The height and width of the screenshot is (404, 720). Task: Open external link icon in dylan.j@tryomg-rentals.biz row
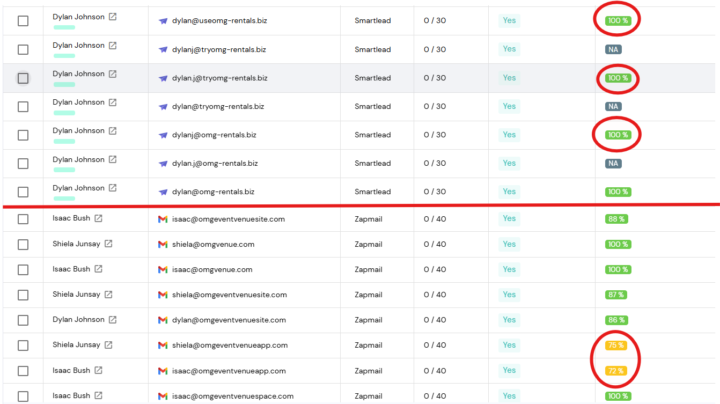coord(112,74)
